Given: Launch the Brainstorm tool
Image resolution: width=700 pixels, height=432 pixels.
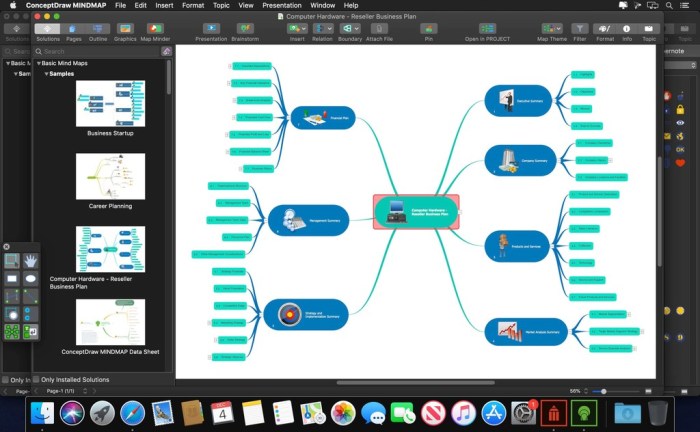Looking at the screenshot, I should pyautogui.click(x=245, y=29).
